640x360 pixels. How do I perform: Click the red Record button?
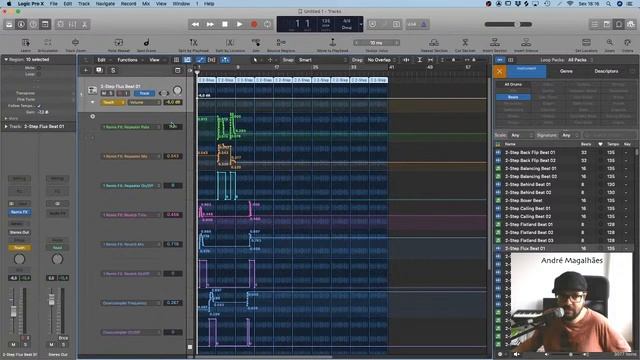[x=254, y=24]
